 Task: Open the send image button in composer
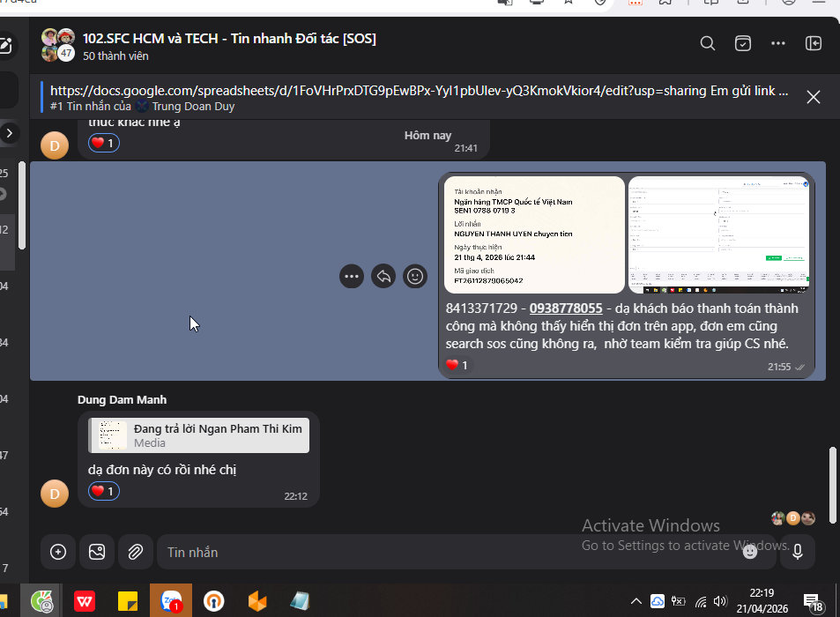tap(97, 552)
